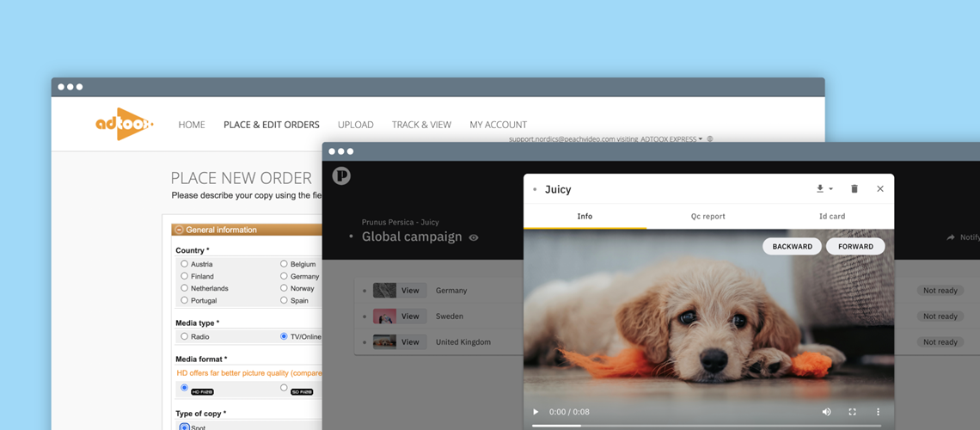This screenshot has width=980, height=430.
Task: Expand the ADTOOX EXPRESS account dropdown
Action: (701, 139)
